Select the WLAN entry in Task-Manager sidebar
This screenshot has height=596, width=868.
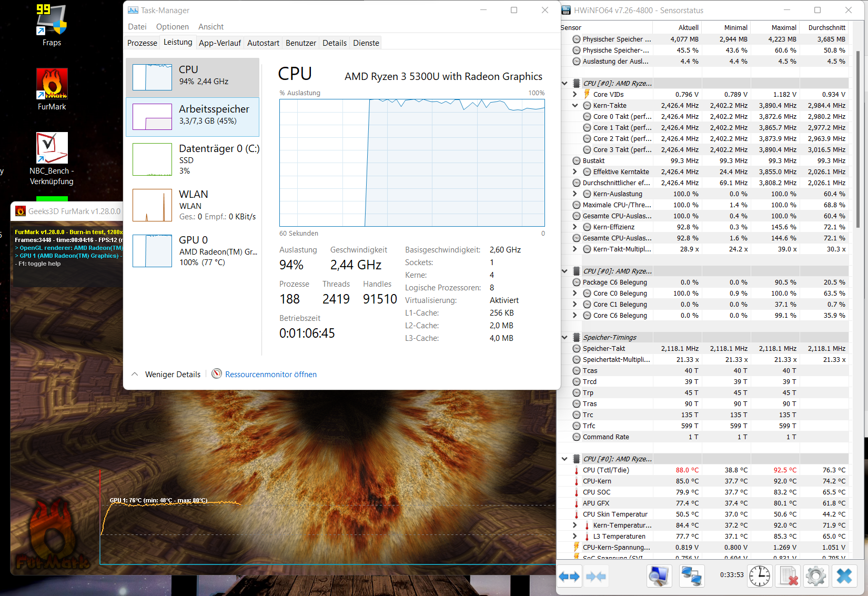193,205
